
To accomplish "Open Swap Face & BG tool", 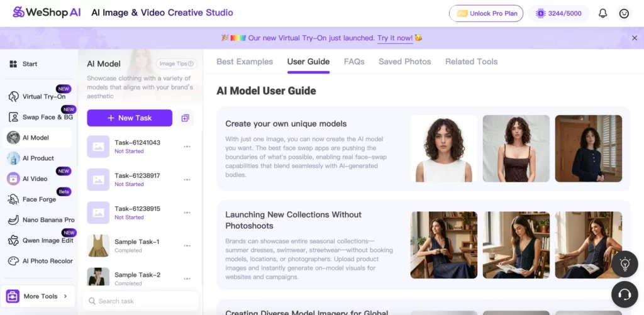I will 40,117.
